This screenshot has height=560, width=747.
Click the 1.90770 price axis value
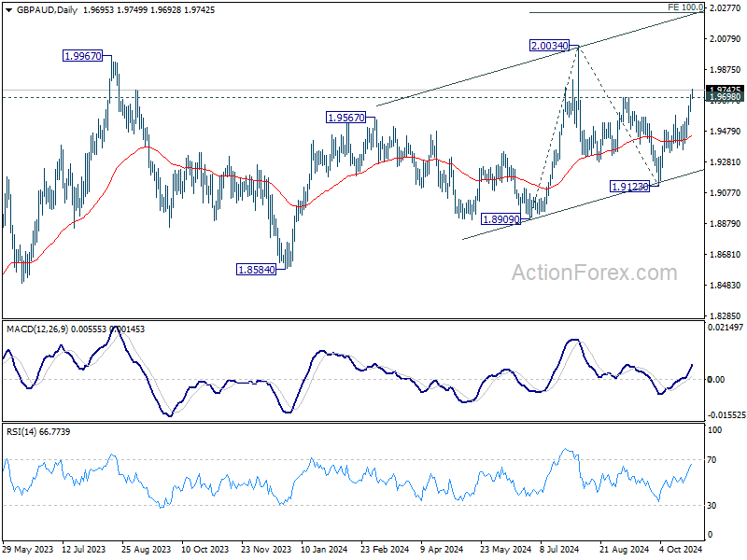726,193
